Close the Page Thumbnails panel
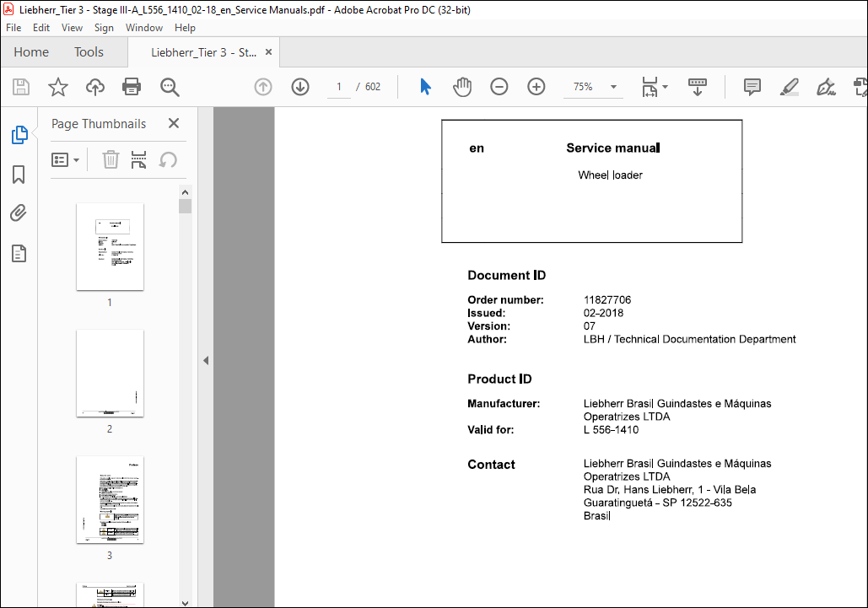The image size is (868, 608). pos(174,123)
